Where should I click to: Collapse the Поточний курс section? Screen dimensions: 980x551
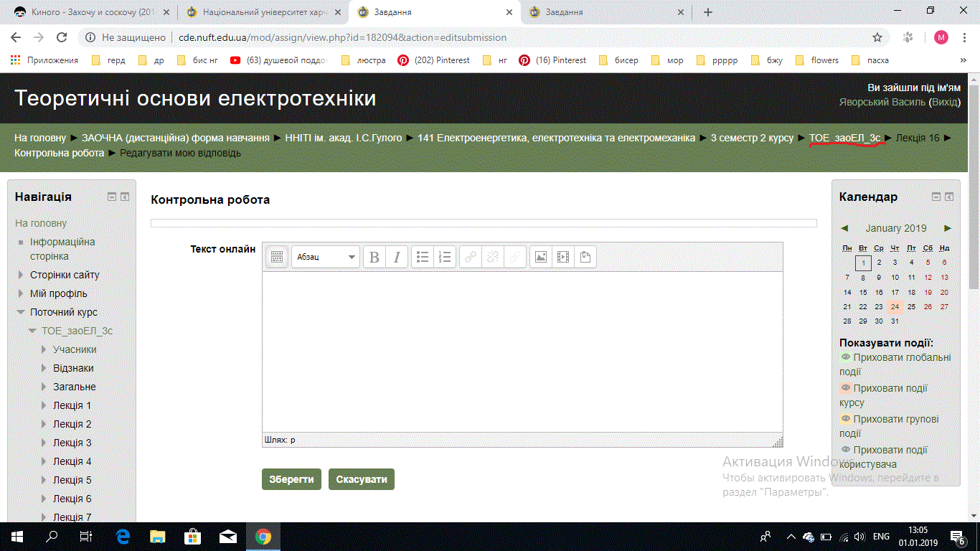tap(20, 311)
